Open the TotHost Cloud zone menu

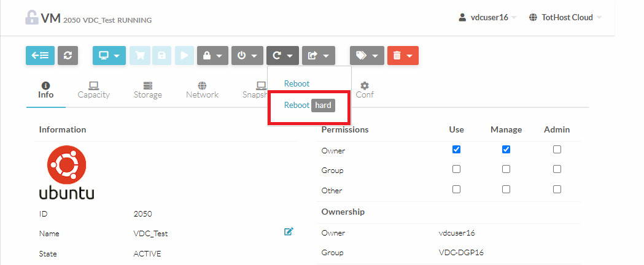pyautogui.click(x=564, y=17)
